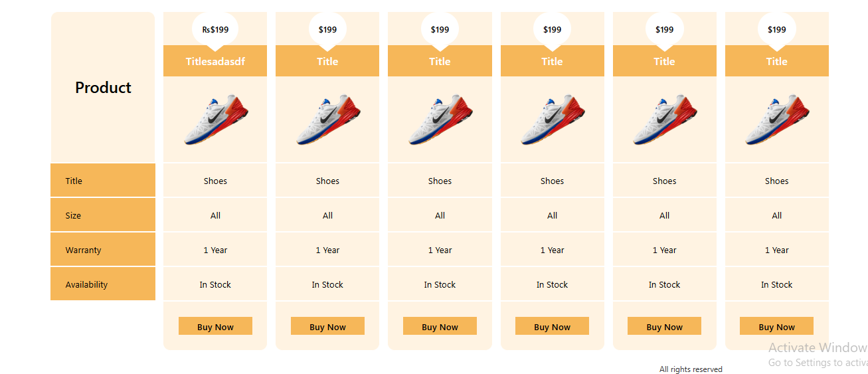Click Buy Now in the second product column
The width and height of the screenshot is (868, 374).
point(327,326)
